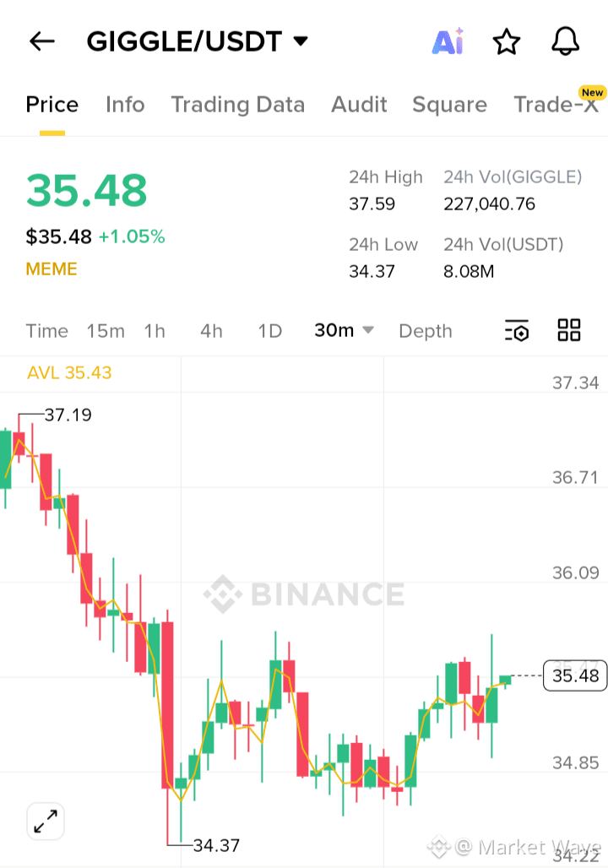Set a price alert with bell icon

click(566, 41)
